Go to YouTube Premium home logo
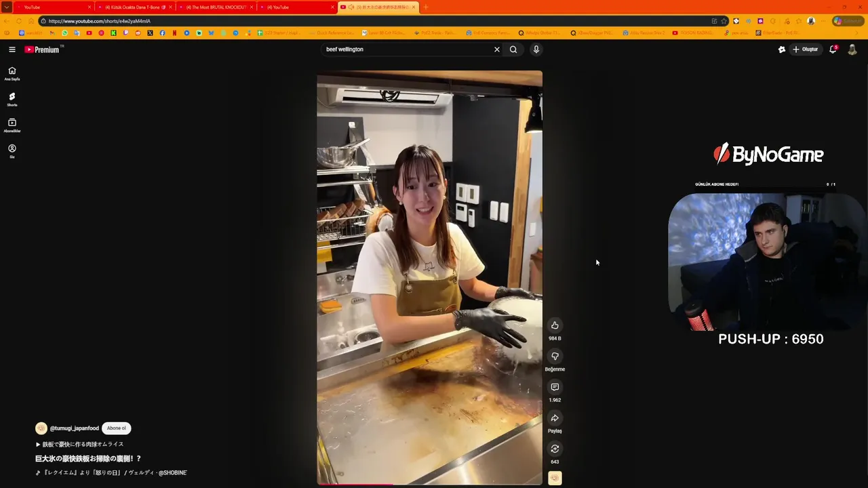This screenshot has width=868, height=488. point(43,49)
